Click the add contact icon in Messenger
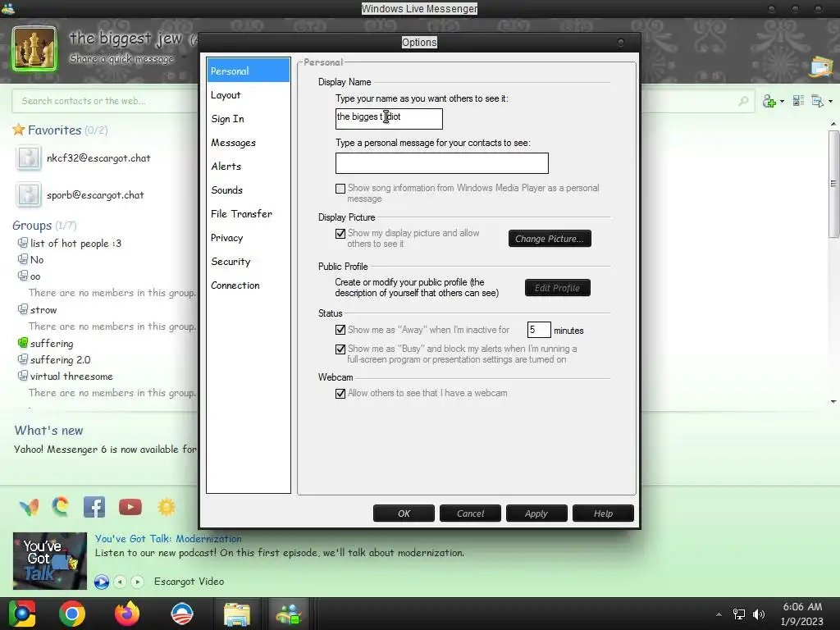Image resolution: width=840 pixels, height=630 pixels. [x=769, y=101]
